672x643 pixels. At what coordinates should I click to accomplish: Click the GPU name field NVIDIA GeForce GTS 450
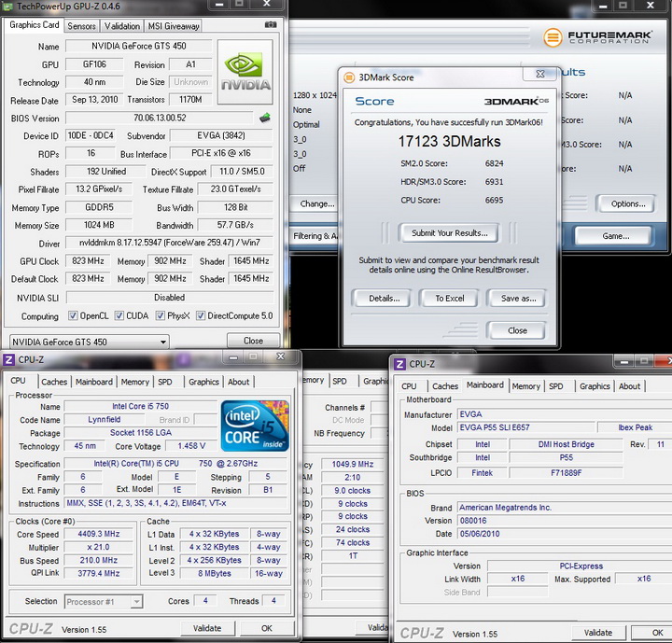point(139,46)
